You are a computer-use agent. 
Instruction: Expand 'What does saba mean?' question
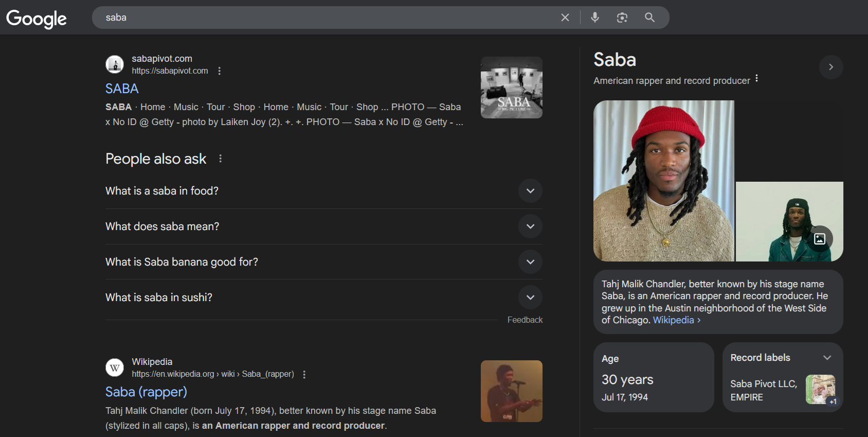tap(324, 226)
